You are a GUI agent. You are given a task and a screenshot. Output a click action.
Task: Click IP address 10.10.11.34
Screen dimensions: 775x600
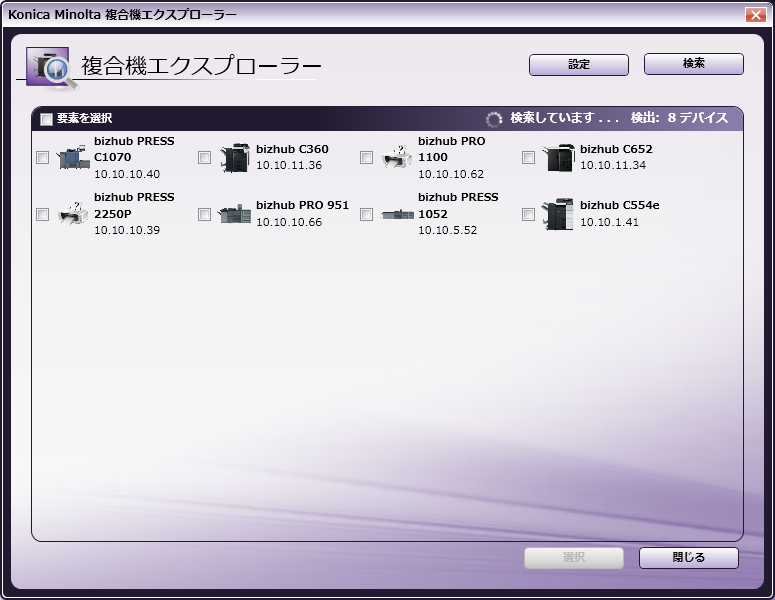613,165
